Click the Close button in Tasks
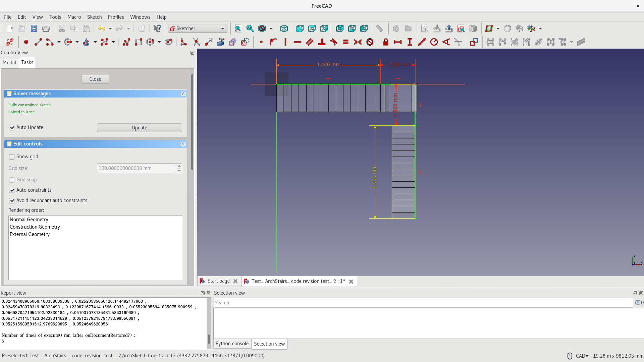Image resolution: width=644 pixels, height=362 pixels. point(95,79)
